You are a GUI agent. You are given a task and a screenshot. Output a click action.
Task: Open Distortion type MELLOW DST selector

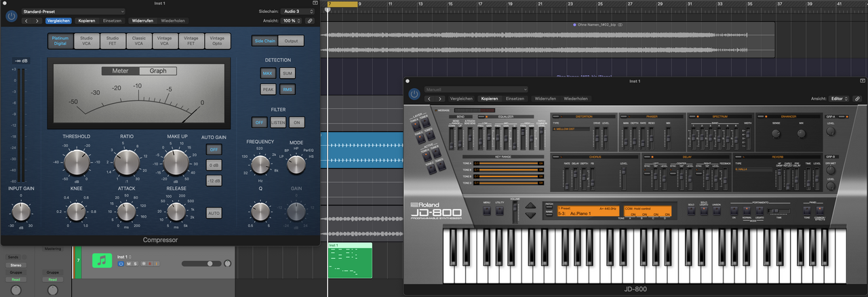point(571,128)
